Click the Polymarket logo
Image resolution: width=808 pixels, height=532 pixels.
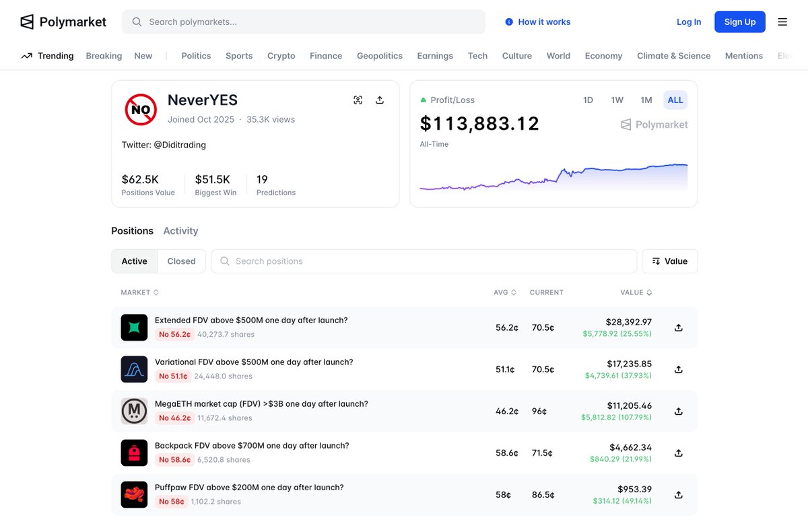click(63, 22)
